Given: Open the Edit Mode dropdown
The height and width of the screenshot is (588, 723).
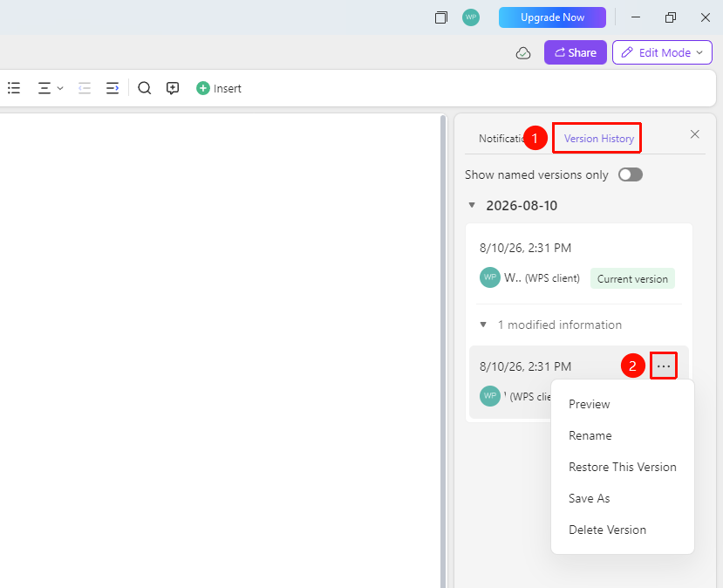Looking at the screenshot, I should click(x=662, y=52).
